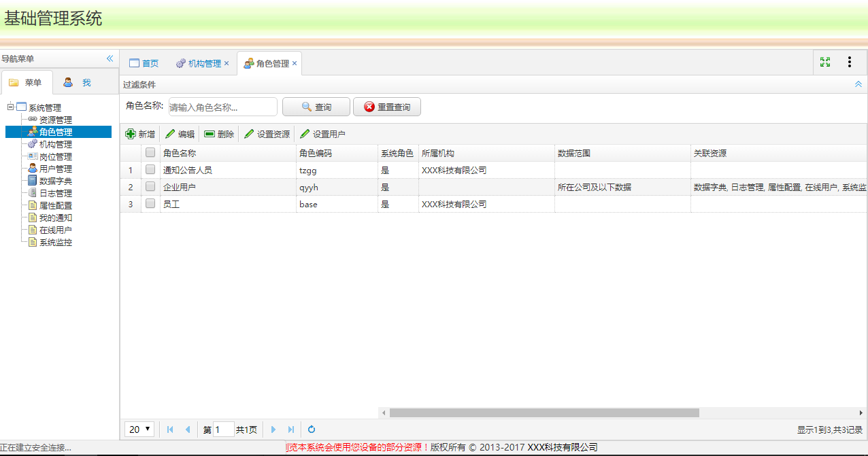Click the 数据范围 column header

[x=622, y=153]
